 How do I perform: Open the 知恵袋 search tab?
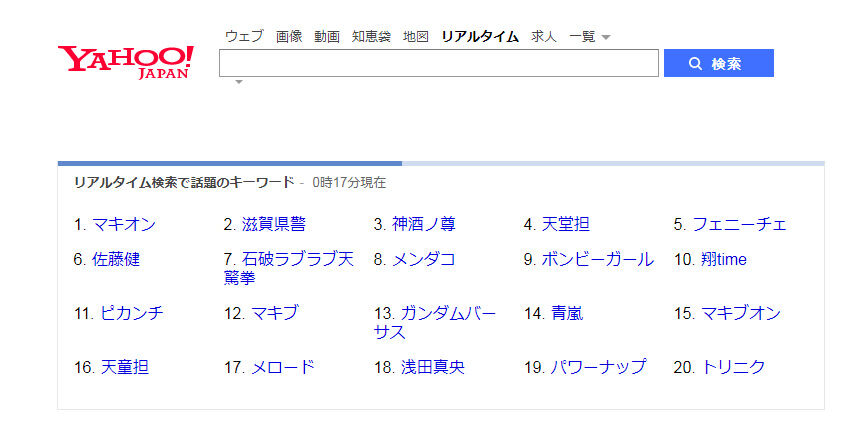click(x=371, y=36)
